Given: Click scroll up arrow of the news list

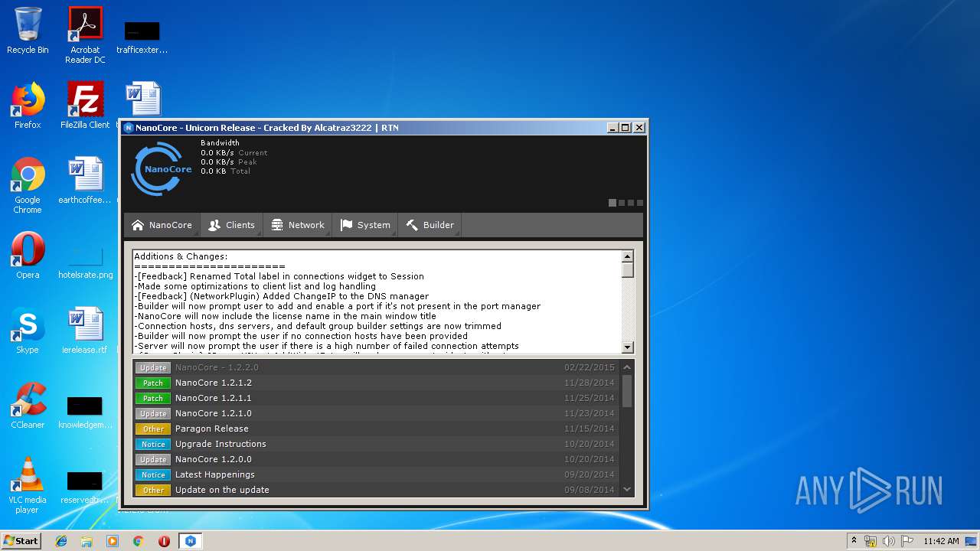Looking at the screenshot, I should pos(627,367).
